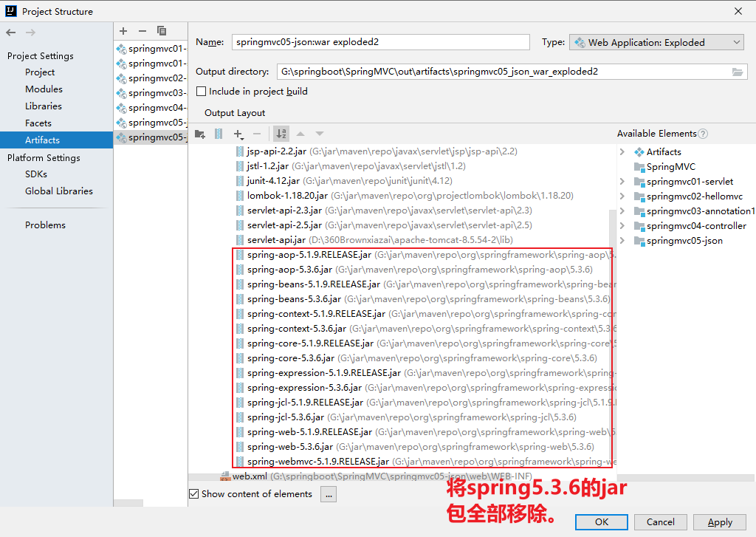The image size is (756, 537).
Task: Expand springmvc04-controller in Available Elements
Action: pyautogui.click(x=621, y=225)
